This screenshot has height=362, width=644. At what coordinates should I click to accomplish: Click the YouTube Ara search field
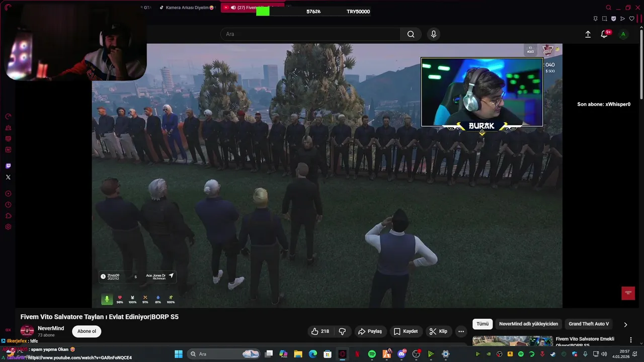click(310, 34)
